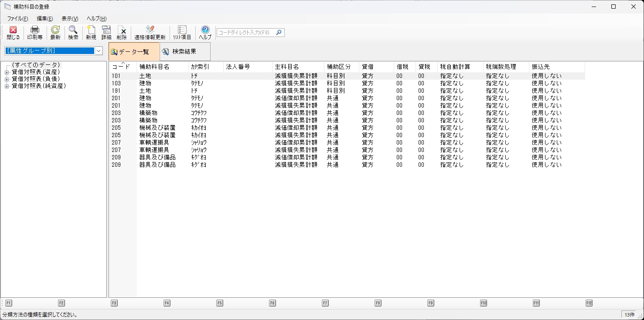Open the ファイル menu
644x320 pixels.
[x=17, y=19]
